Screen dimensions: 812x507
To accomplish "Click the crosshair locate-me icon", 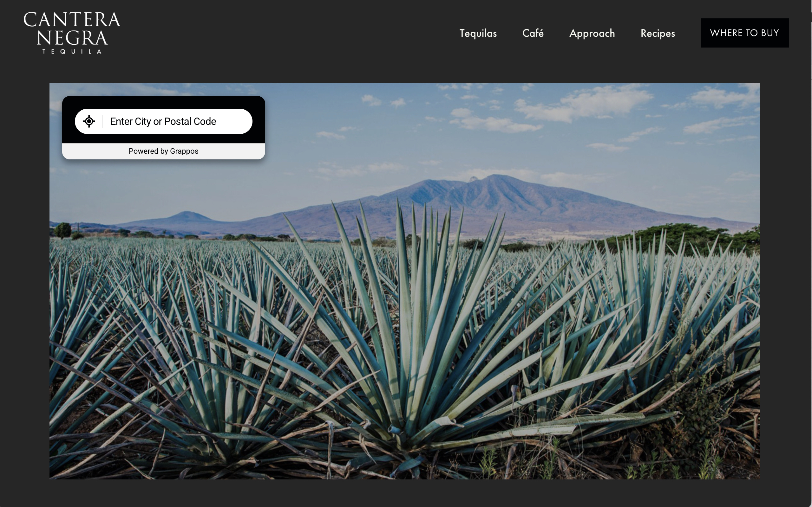I will (x=89, y=121).
